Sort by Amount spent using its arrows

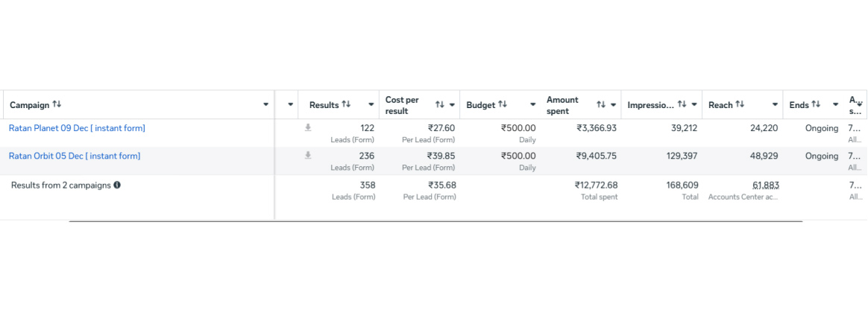[601, 105]
